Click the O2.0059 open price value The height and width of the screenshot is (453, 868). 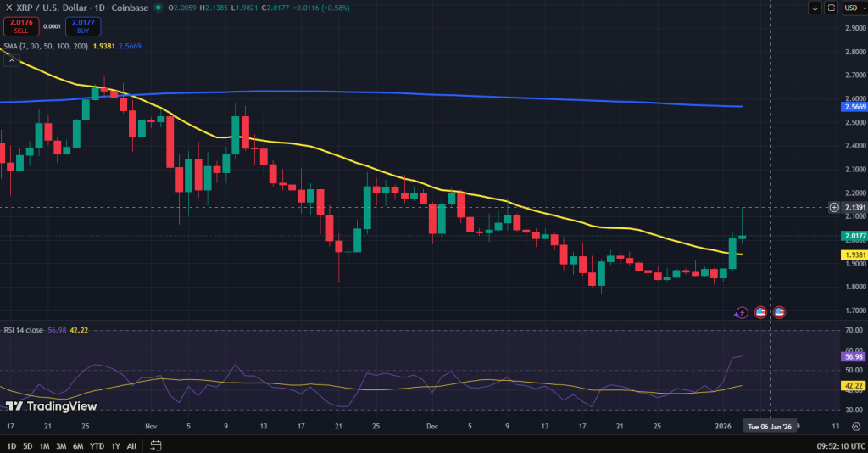pos(181,8)
